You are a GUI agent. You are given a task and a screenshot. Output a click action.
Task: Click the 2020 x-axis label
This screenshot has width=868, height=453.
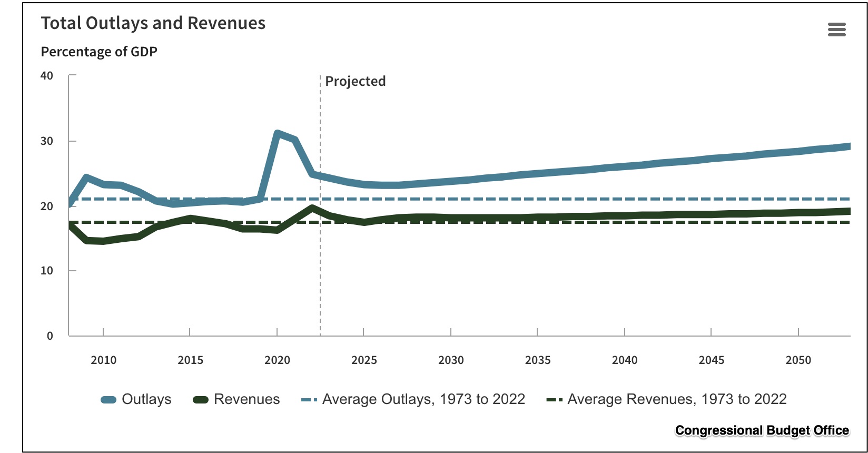point(277,360)
